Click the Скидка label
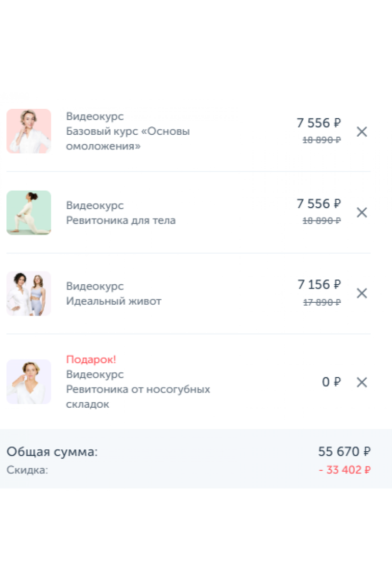This screenshot has height=588, width=392. point(27,470)
